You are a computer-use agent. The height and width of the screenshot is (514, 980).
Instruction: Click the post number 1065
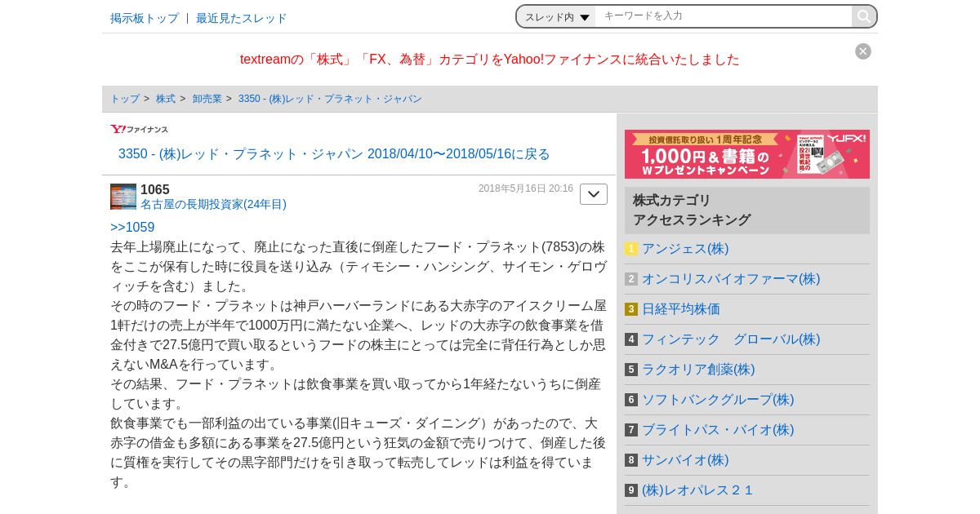click(155, 189)
